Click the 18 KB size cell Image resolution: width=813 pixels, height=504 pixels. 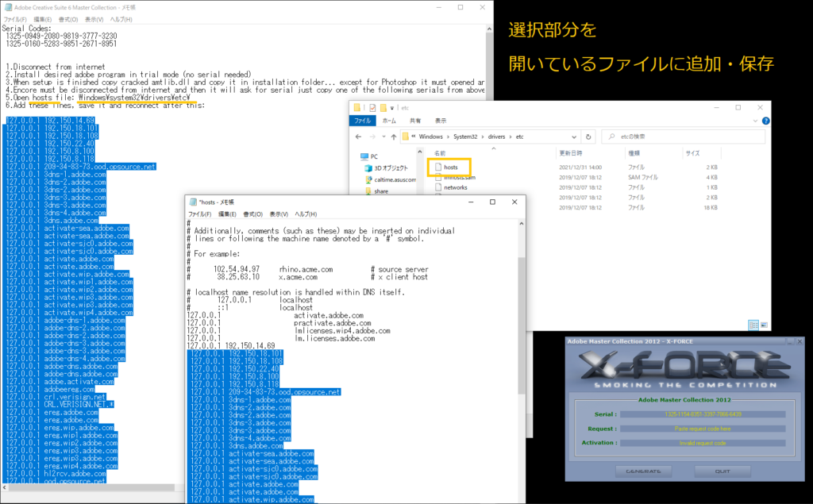pos(711,207)
